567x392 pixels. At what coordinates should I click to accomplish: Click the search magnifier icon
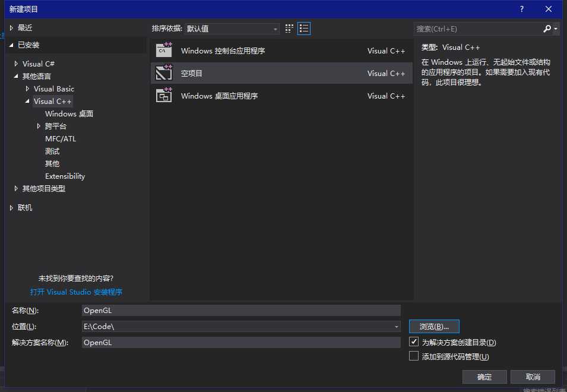[x=547, y=29]
